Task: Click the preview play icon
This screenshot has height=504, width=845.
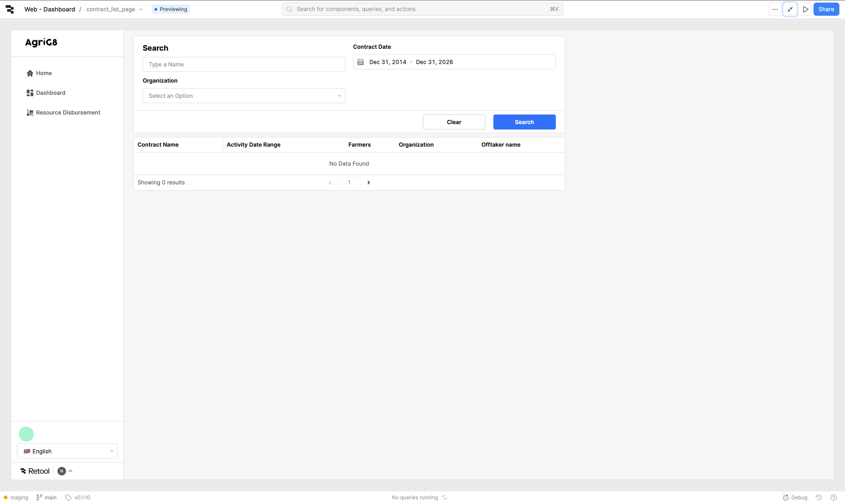Action: [805, 9]
